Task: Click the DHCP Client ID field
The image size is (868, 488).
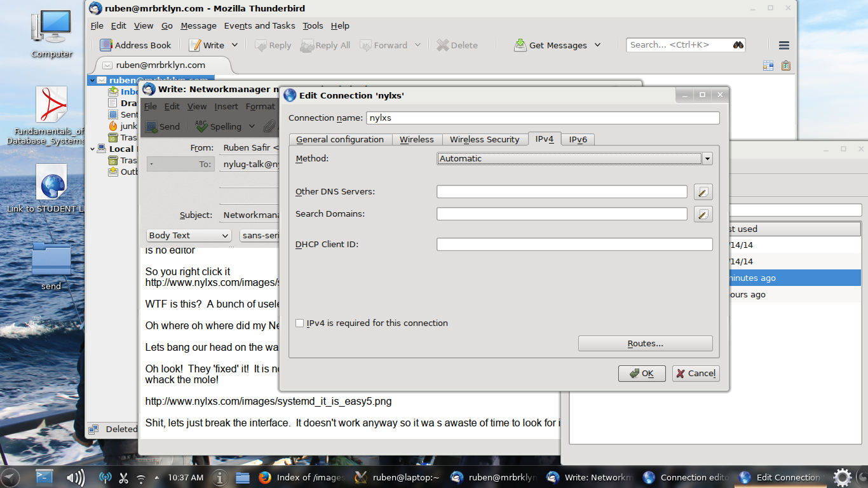Action: [574, 245]
